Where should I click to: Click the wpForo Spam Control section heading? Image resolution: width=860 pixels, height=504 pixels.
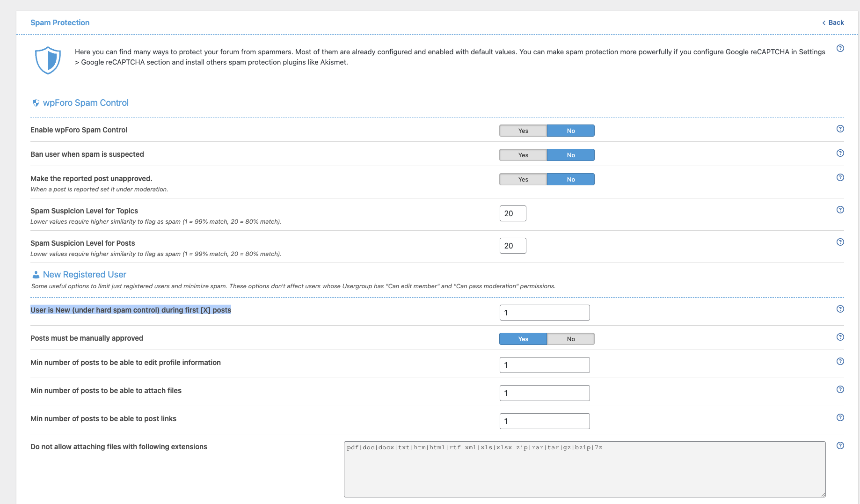click(x=86, y=103)
